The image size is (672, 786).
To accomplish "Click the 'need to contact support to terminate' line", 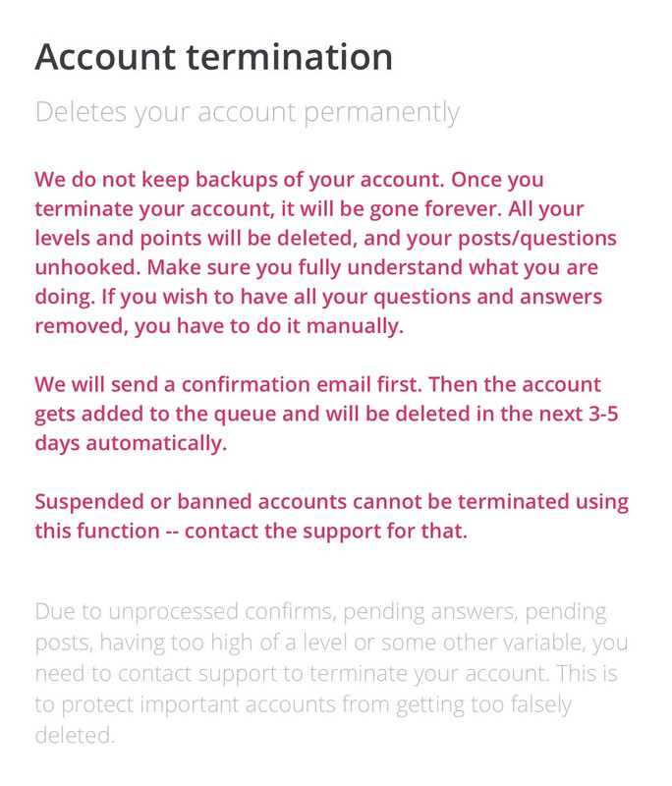I will (x=326, y=674).
